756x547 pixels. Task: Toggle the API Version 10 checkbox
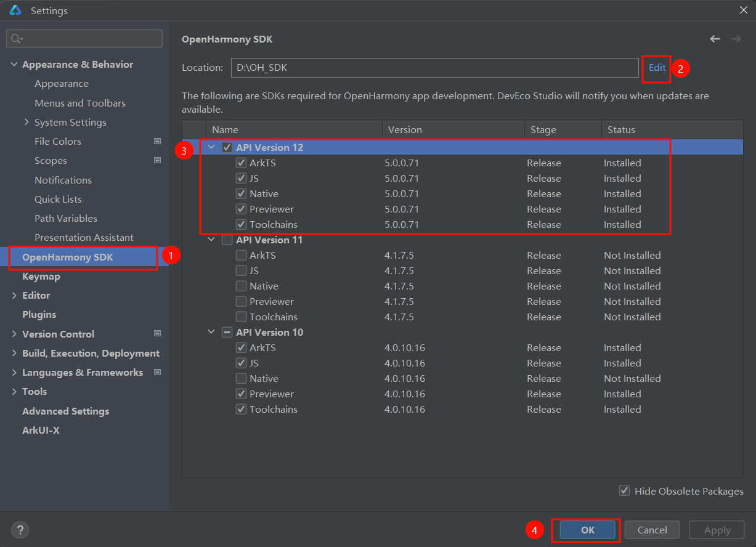pos(227,333)
